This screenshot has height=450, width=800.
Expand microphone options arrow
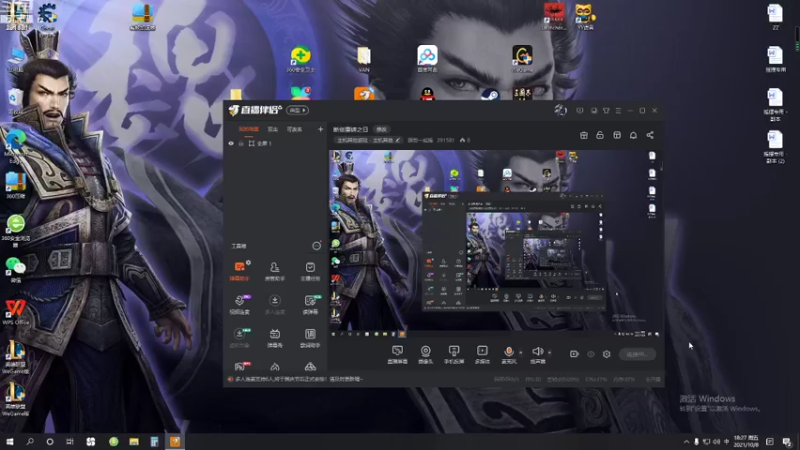click(x=520, y=352)
